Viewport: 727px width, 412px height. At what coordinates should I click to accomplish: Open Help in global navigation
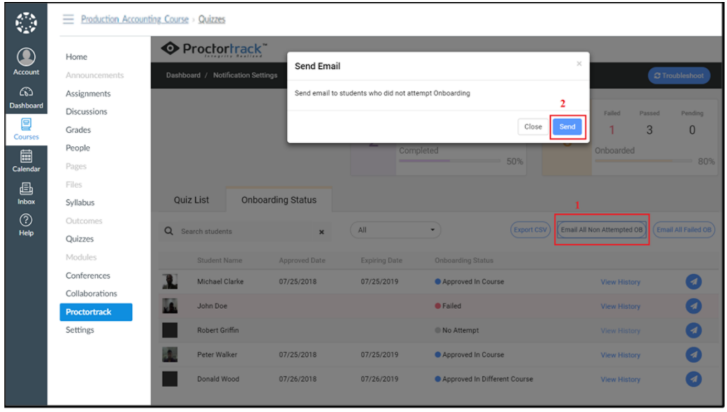pyautogui.click(x=26, y=225)
